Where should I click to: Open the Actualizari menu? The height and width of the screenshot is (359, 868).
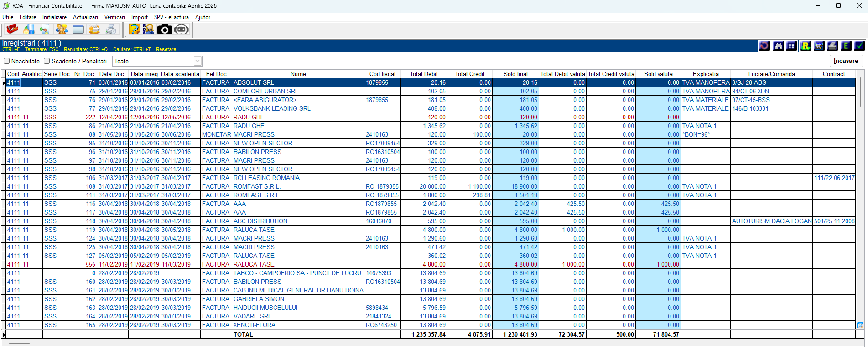point(85,17)
